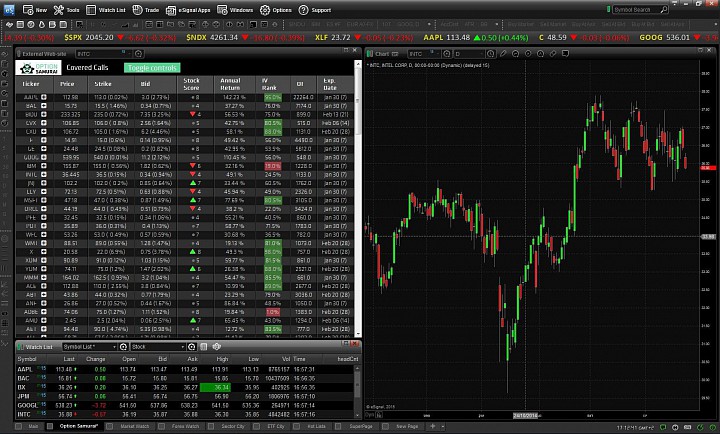Click the history icon after the Stock dropdown
Viewport: 720px width, 434px height.
(x=192, y=347)
